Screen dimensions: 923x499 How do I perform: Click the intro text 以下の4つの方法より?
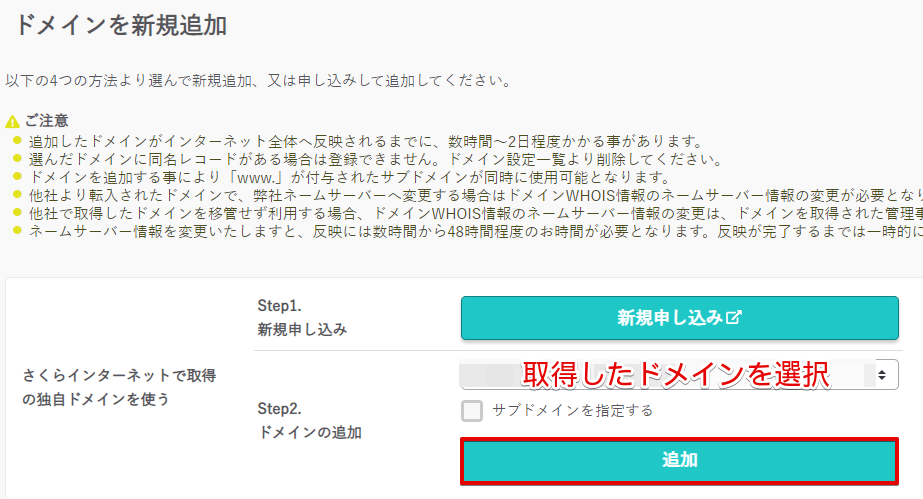(259, 81)
